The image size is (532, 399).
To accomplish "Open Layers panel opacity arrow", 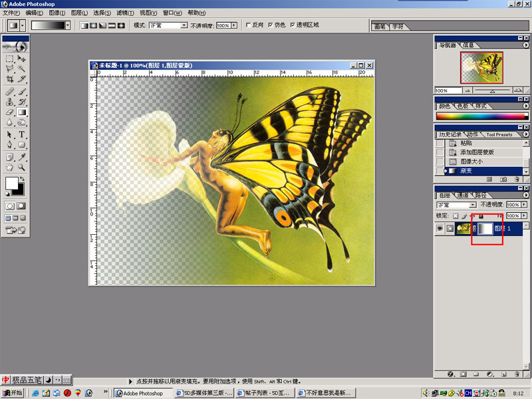I will (x=524, y=205).
